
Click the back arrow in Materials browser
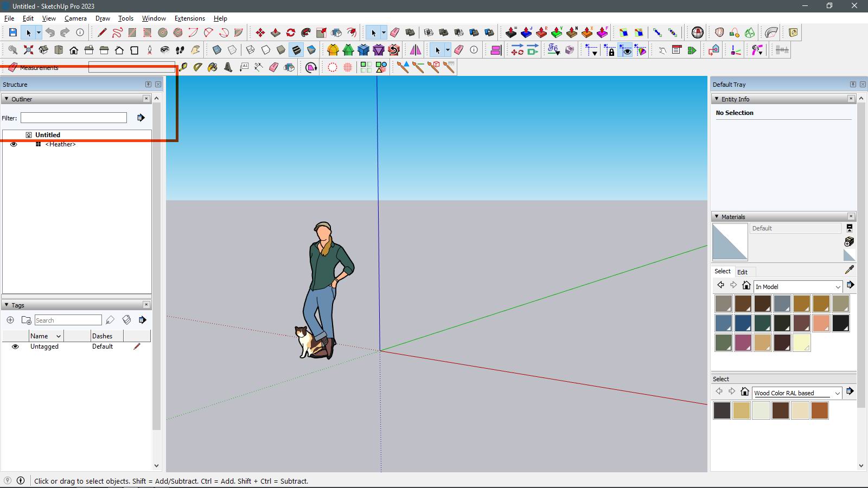click(x=720, y=285)
